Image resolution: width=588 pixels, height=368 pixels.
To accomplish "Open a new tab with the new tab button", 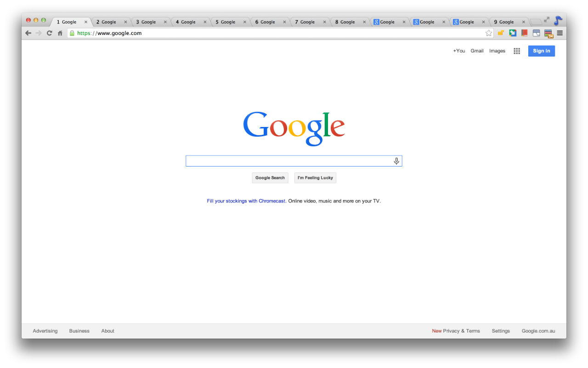I will [536, 22].
